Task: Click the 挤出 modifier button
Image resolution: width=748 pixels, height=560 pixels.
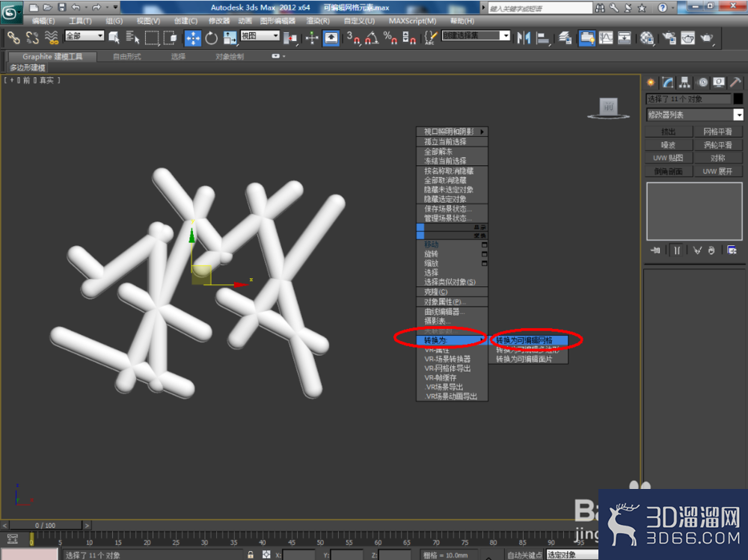Action: [x=668, y=132]
